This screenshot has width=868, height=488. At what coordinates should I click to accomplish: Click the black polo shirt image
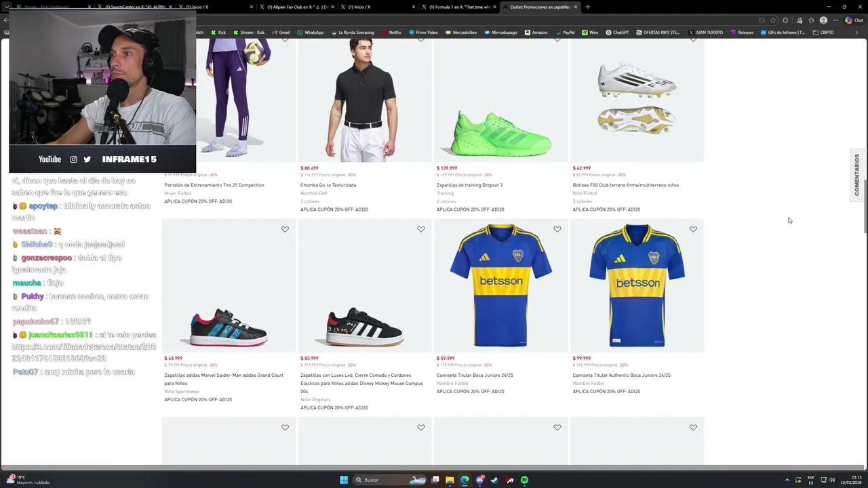(x=364, y=100)
